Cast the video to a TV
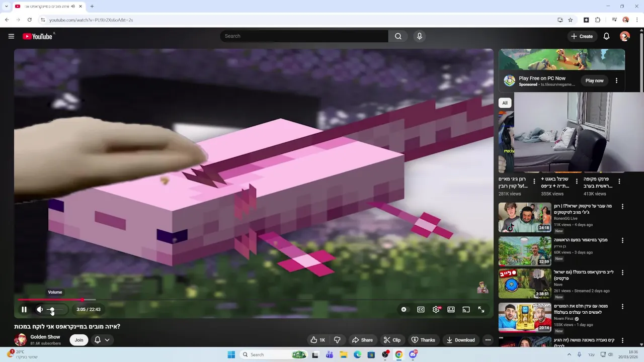644x362 pixels. (466, 310)
